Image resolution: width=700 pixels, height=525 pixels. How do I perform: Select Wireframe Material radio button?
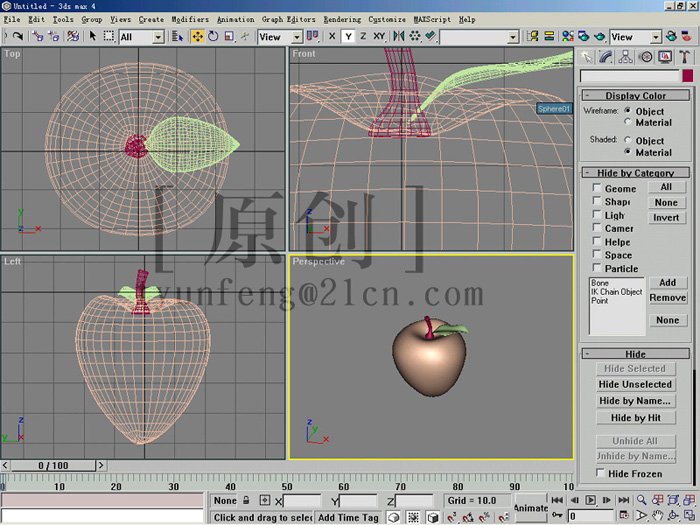click(628, 121)
